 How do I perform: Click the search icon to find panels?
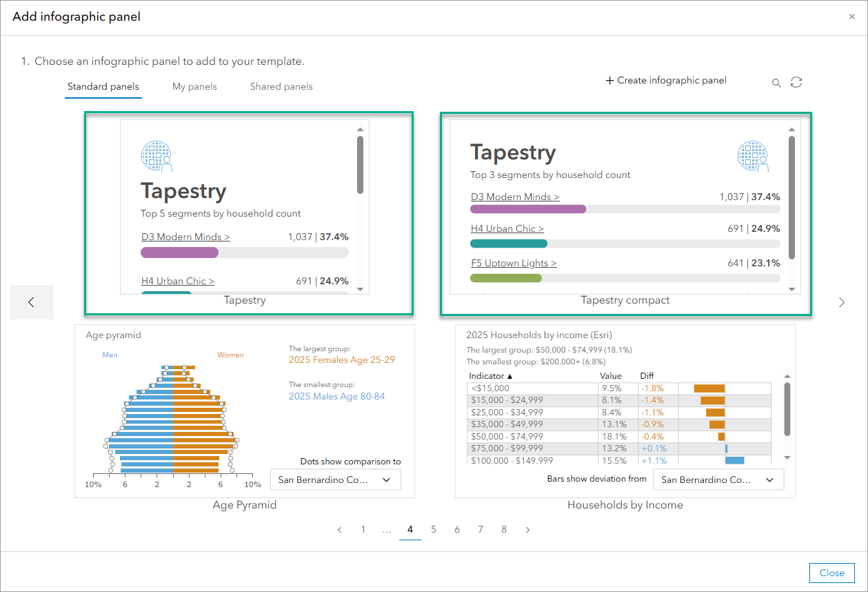(x=776, y=82)
